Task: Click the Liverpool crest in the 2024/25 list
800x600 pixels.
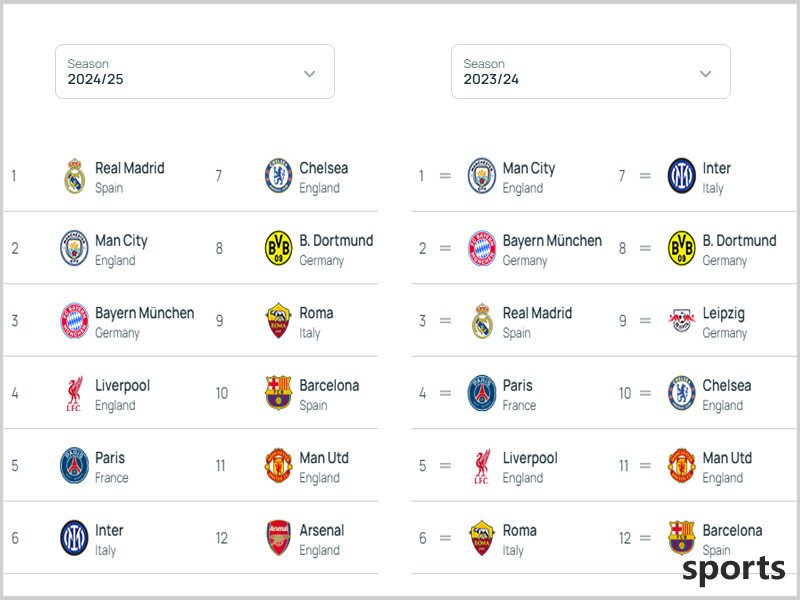Action: click(x=74, y=393)
